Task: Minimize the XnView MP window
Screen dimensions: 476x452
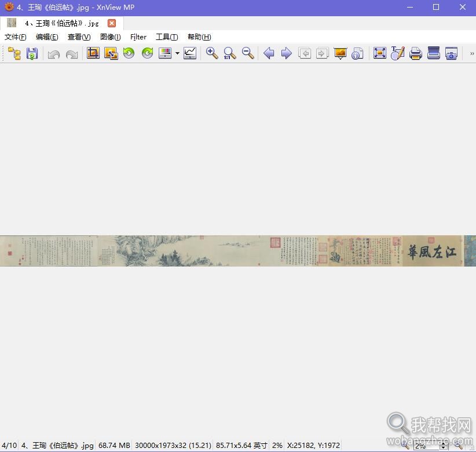Action: (410, 8)
